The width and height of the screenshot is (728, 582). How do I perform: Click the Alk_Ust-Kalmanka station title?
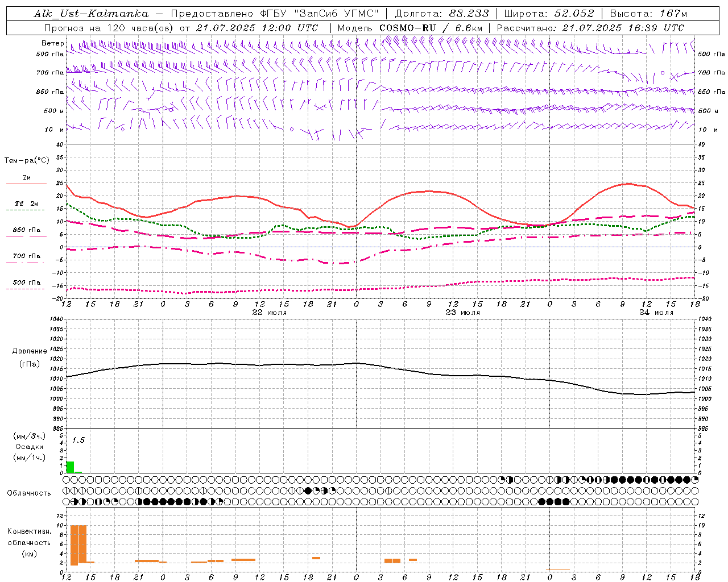(91, 14)
